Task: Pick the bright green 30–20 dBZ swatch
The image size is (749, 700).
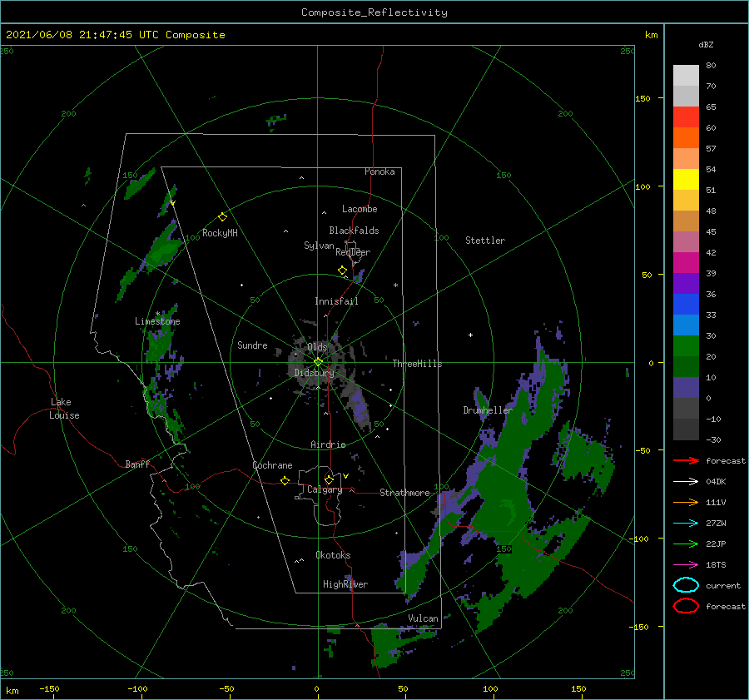Action: click(x=686, y=346)
